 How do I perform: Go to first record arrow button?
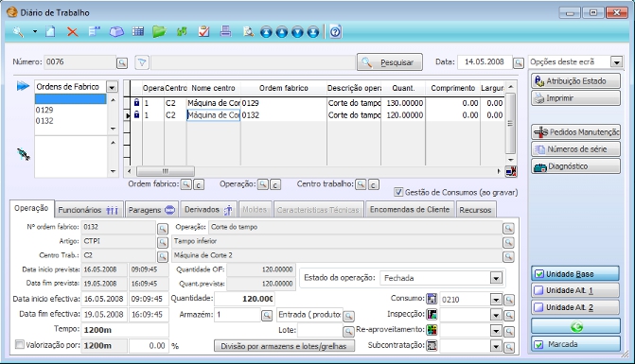click(x=266, y=32)
